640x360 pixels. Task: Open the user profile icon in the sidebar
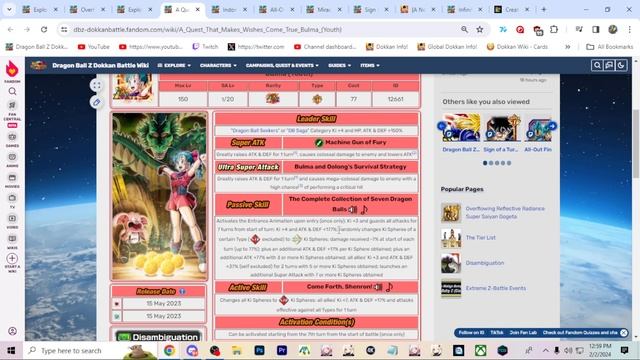12,331
